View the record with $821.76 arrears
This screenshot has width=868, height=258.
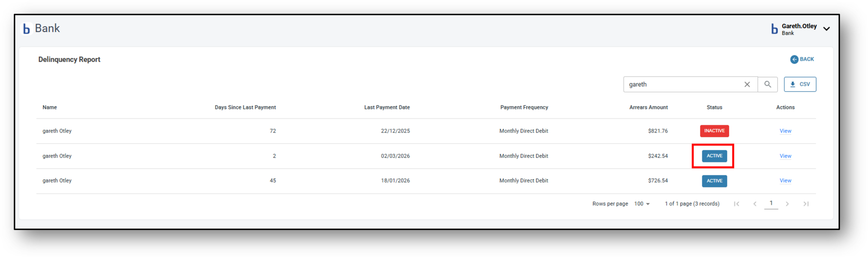(x=785, y=131)
